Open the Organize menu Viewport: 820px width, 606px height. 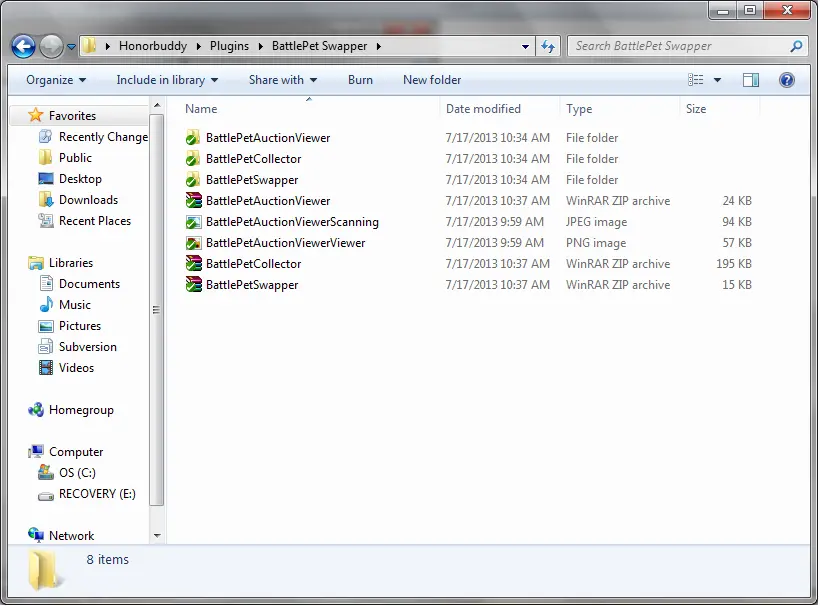coord(56,80)
